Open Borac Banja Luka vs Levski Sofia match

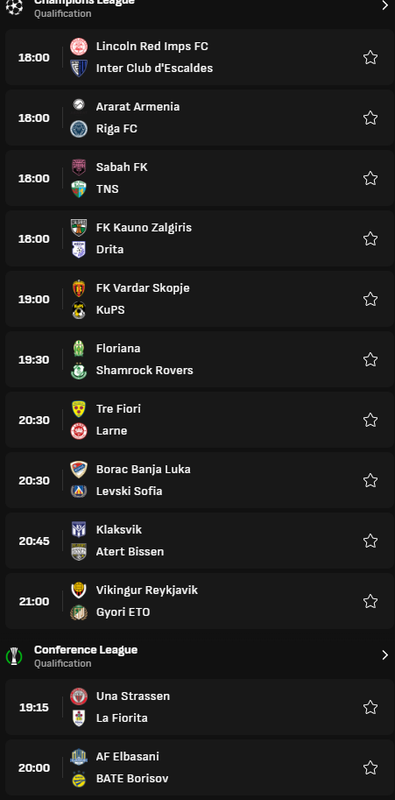pos(200,480)
